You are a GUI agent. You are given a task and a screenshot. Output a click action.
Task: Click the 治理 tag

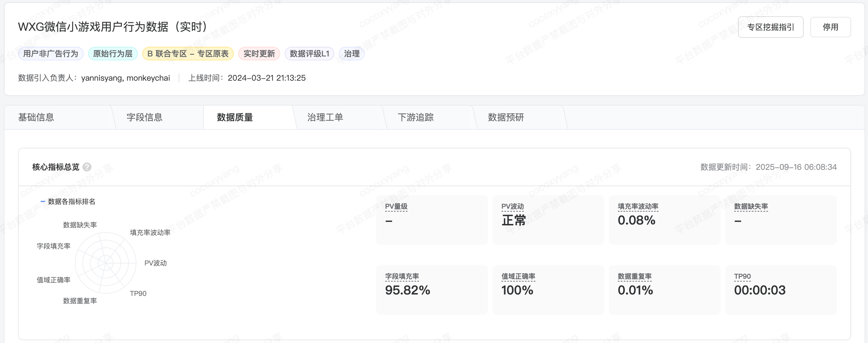click(352, 54)
